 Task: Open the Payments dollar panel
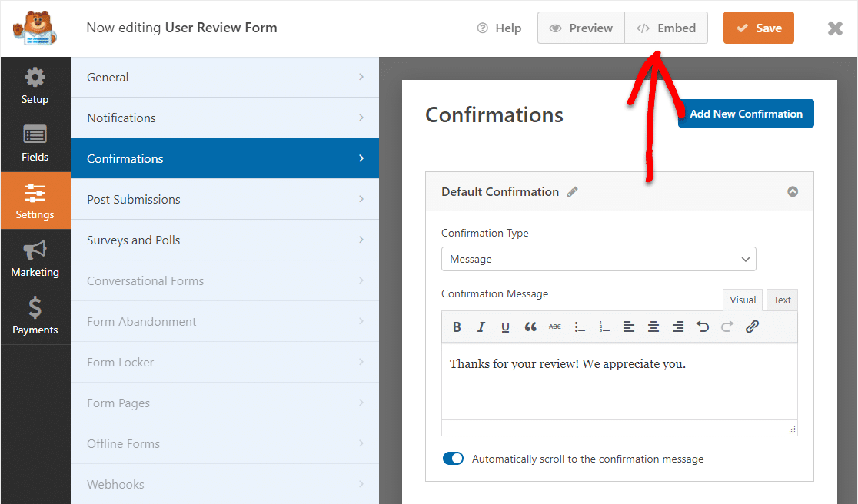click(x=35, y=316)
